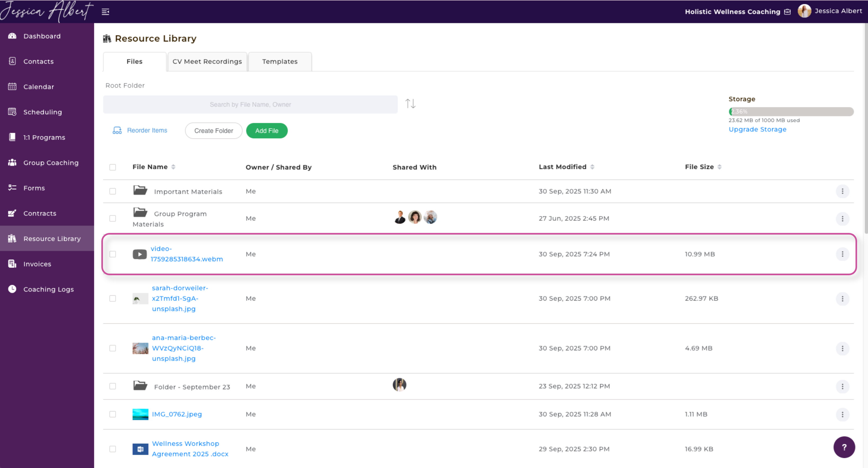This screenshot has width=868, height=468.
Task: Click the hamburger menu collapse icon
Action: tap(106, 12)
